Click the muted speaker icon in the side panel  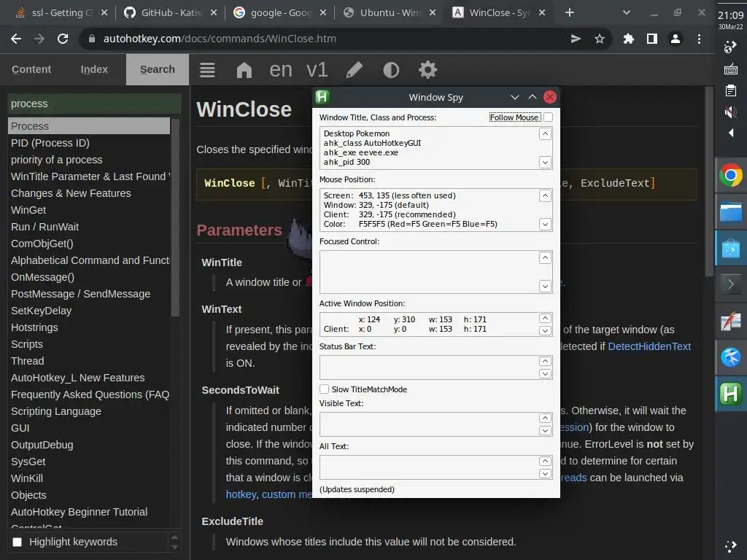pyautogui.click(x=730, y=112)
